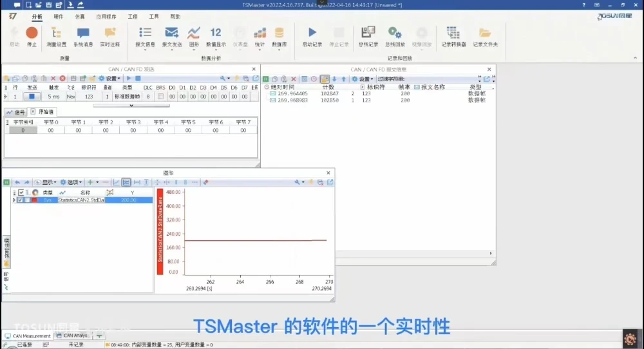Open dropdown arrow beside green plus in Graphics
This screenshot has height=349, width=644.
coord(97,182)
